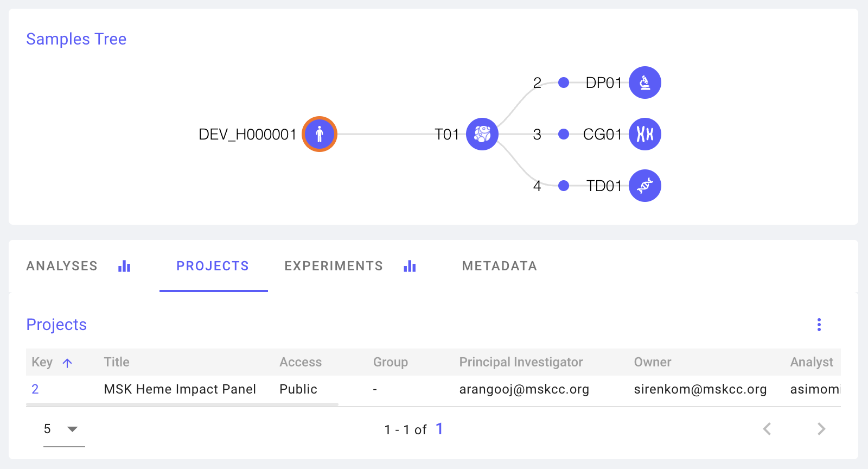Switch to the Metadata tab

[x=499, y=266]
